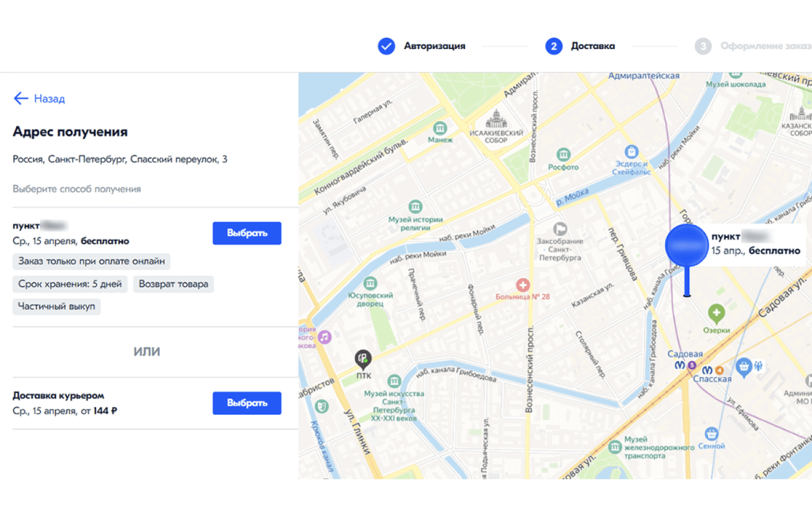The height and width of the screenshot is (519, 812).
Task: Click the Озерки green pharmacy icon
Action: pyautogui.click(x=715, y=311)
